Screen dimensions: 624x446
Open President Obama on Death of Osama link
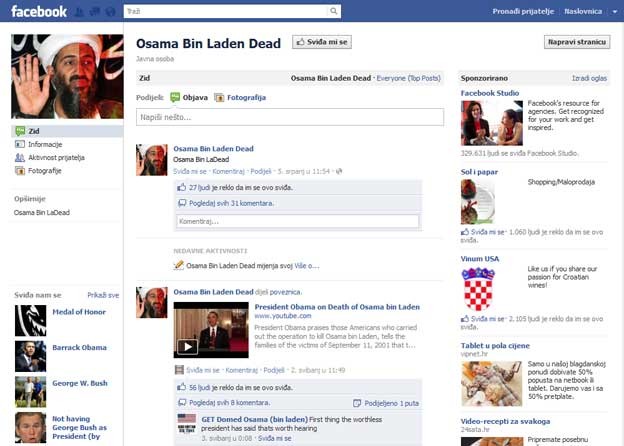pyautogui.click(x=337, y=307)
